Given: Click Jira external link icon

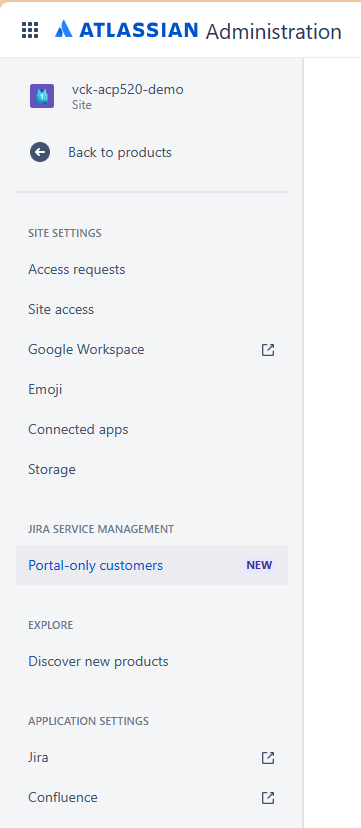Looking at the screenshot, I should tap(268, 758).
